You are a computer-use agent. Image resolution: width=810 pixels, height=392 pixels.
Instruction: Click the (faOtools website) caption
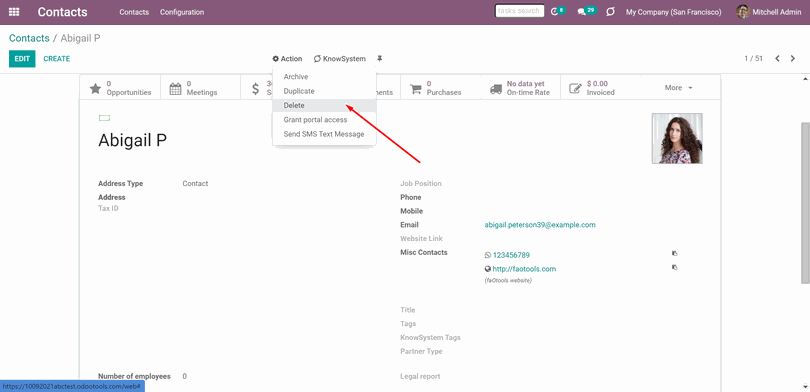tap(508, 280)
